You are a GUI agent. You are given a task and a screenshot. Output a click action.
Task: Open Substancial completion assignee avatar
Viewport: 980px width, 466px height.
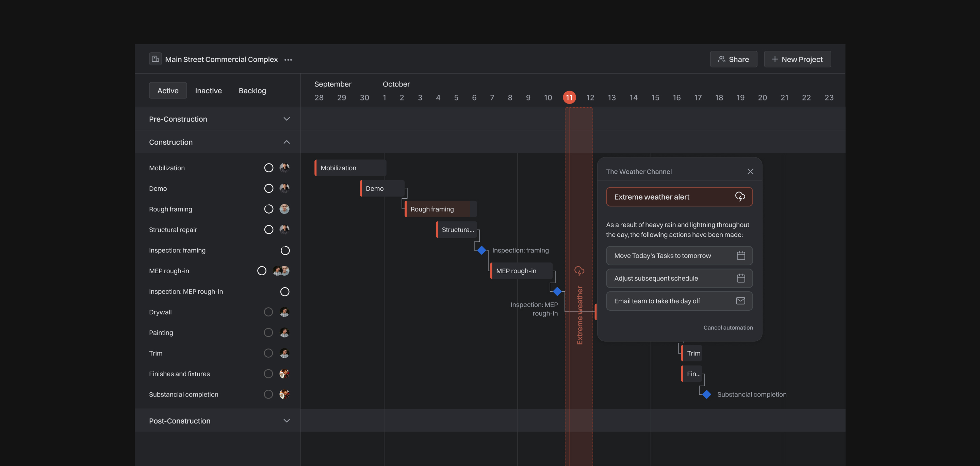click(284, 394)
